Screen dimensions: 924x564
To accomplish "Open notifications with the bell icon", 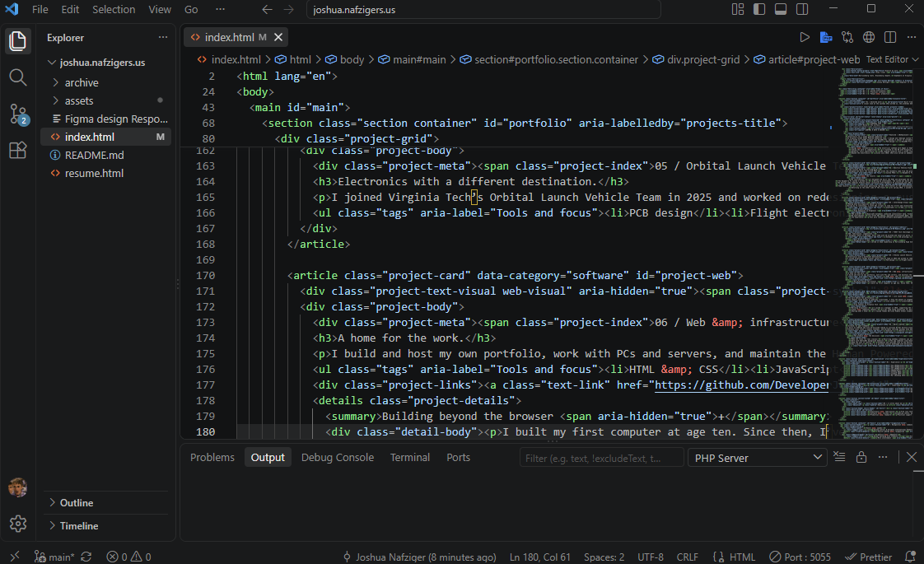I will [x=911, y=557].
